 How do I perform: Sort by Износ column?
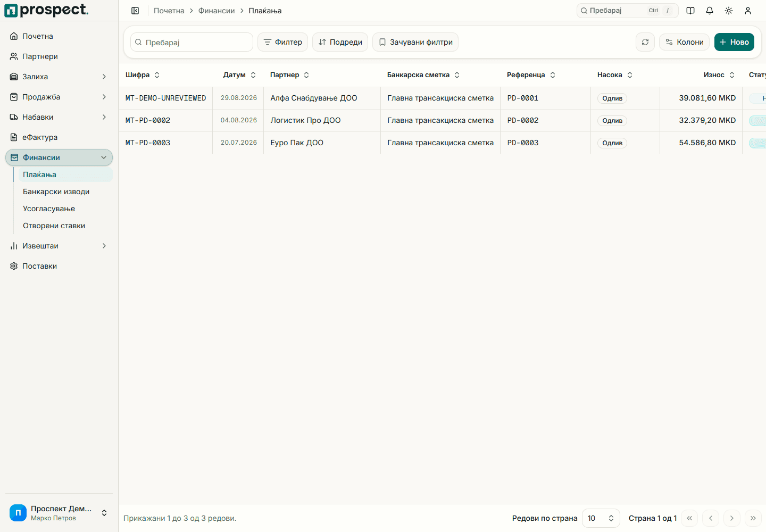click(719, 75)
